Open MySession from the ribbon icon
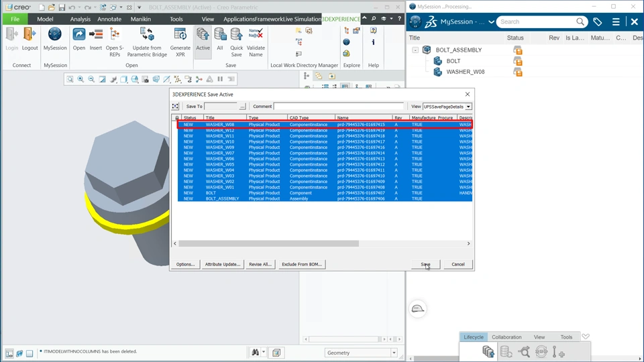 click(x=54, y=34)
